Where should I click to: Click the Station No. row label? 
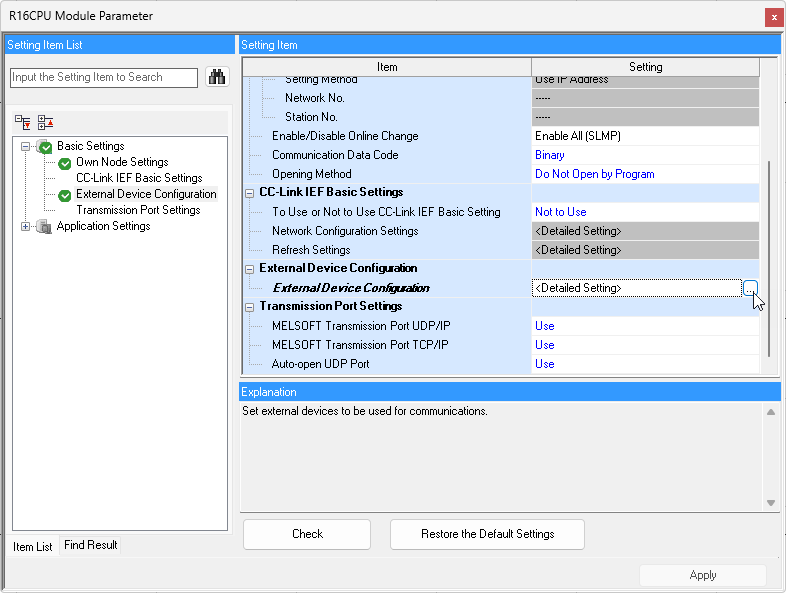coord(311,117)
